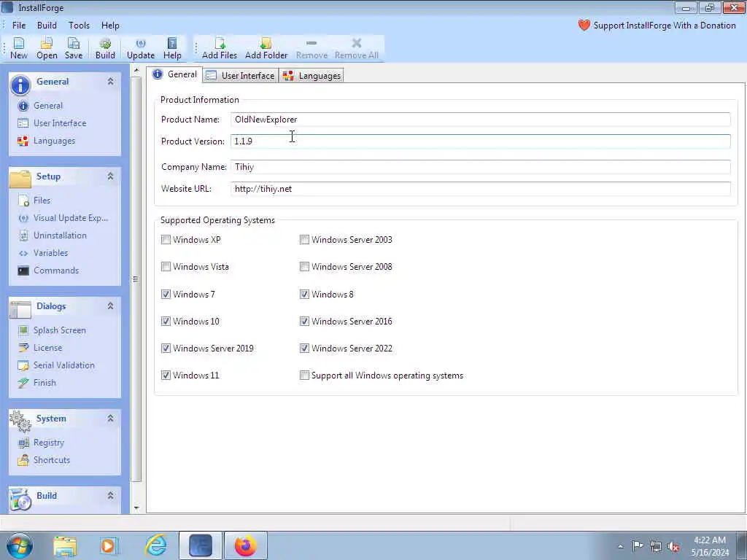Click the New project toolbar icon
This screenshot has width=747, height=560.
tap(18, 49)
